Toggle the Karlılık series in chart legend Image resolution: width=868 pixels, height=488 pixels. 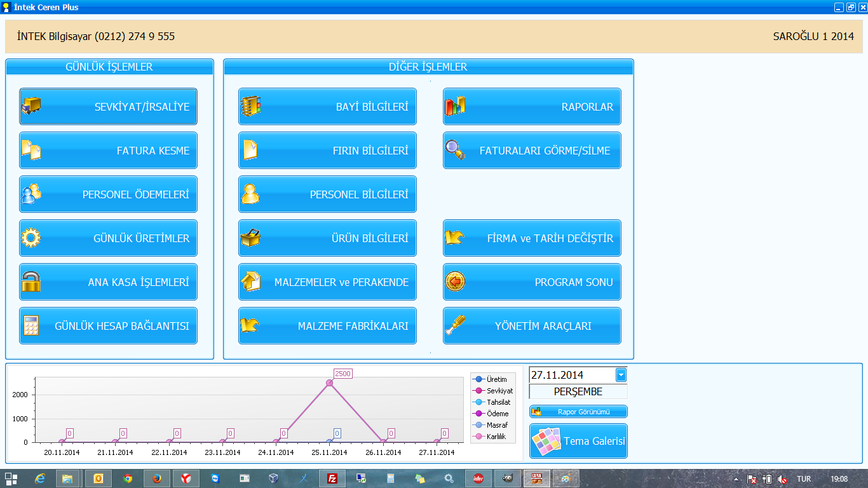[x=496, y=437]
